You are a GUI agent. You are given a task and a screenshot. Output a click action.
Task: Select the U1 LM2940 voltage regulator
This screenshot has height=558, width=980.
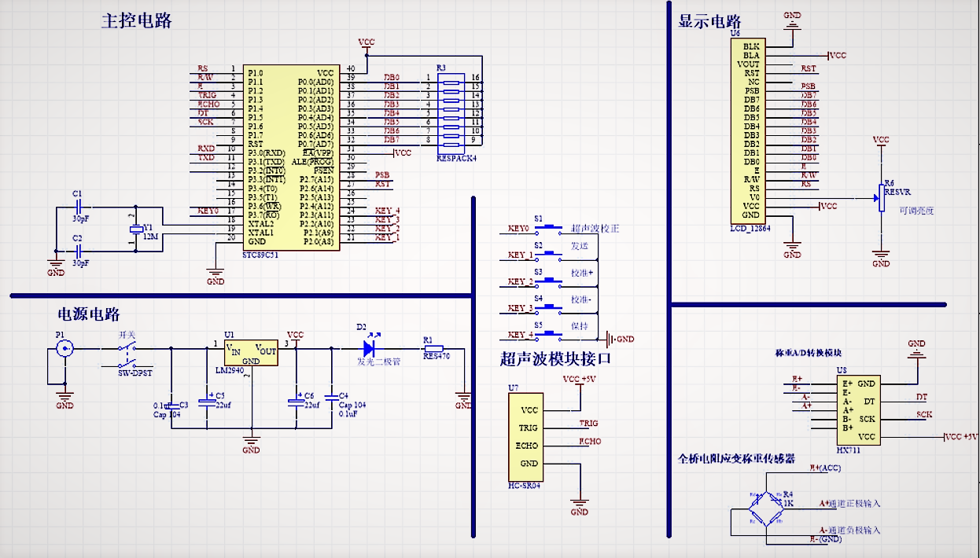tap(251, 353)
